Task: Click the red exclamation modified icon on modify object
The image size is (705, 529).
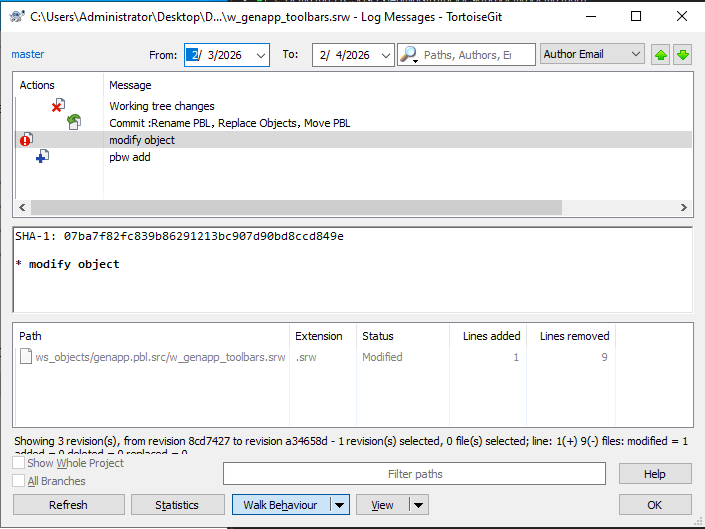Action: coord(25,140)
